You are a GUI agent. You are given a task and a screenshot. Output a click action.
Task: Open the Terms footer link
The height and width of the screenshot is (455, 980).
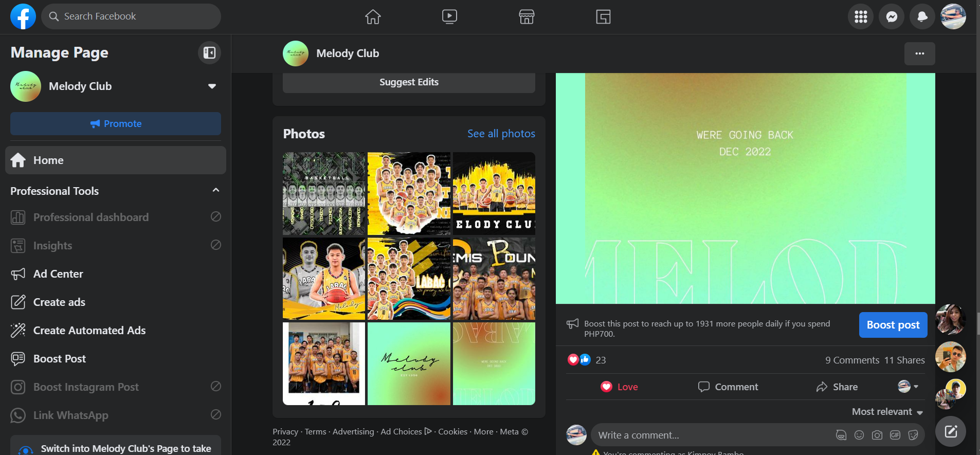315,432
